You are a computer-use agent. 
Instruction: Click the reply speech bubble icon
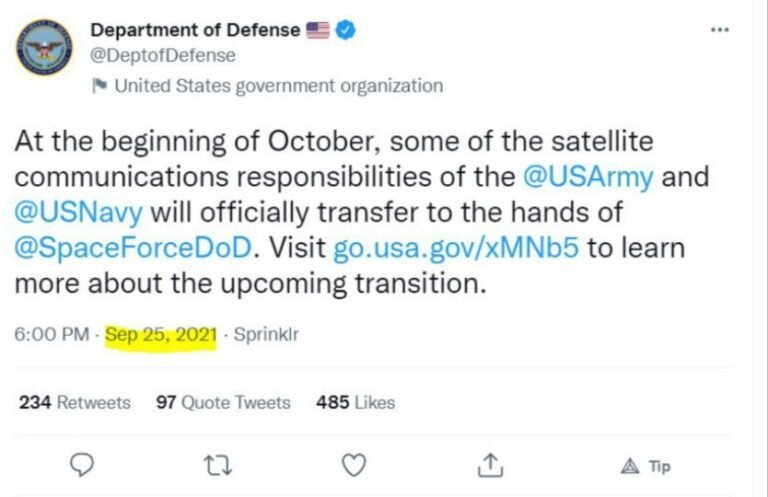[x=84, y=464]
